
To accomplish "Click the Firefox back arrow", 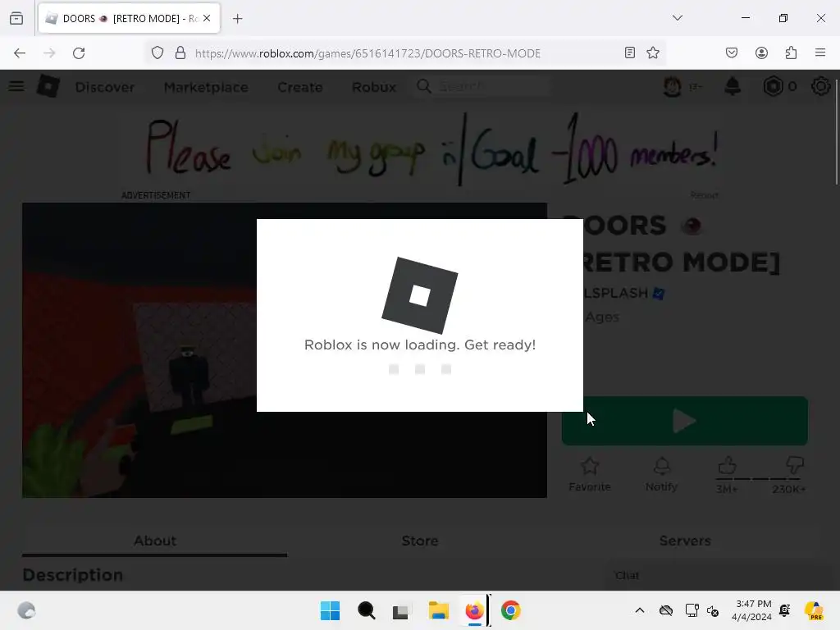I will (x=20, y=53).
